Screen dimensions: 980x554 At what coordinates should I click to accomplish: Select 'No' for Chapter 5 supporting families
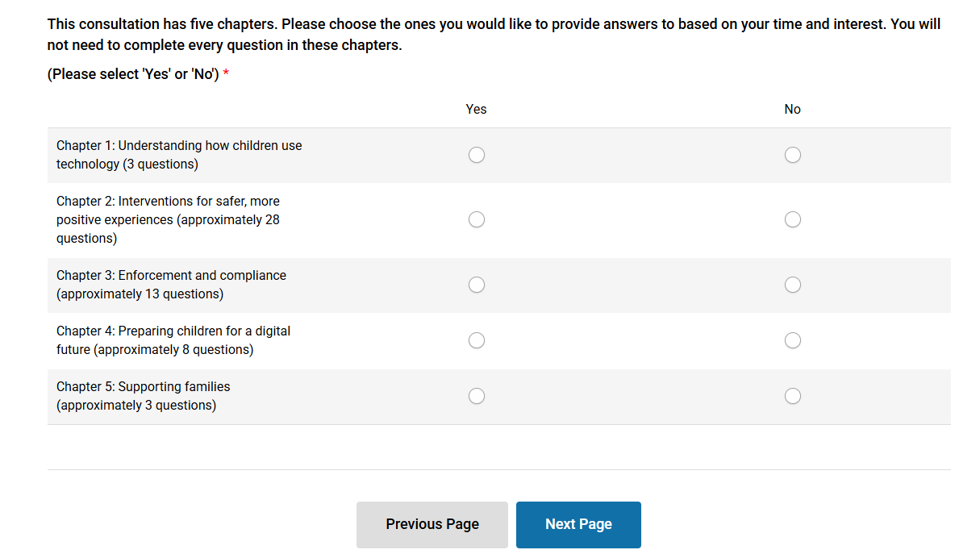tap(793, 395)
